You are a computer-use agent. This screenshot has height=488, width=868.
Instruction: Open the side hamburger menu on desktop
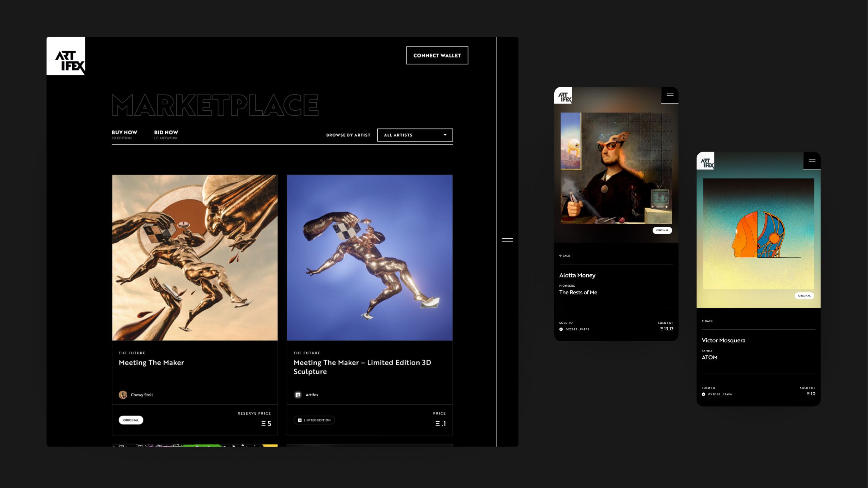tap(507, 240)
